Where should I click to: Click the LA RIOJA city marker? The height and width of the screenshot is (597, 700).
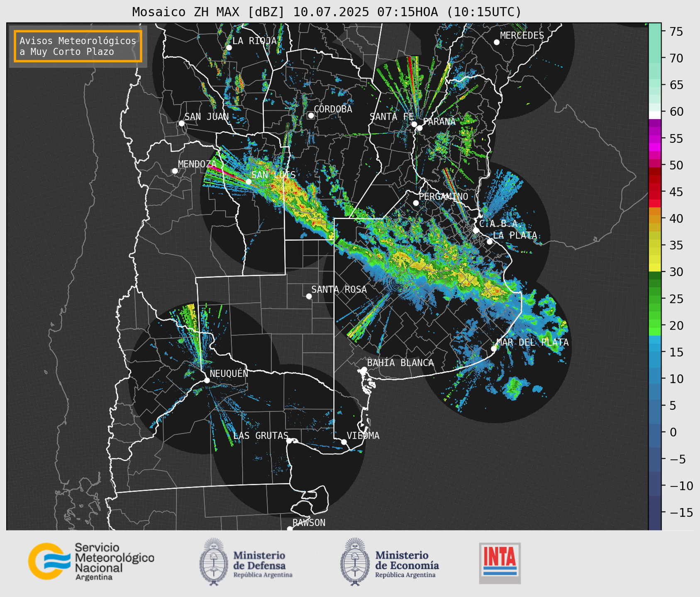[229, 48]
